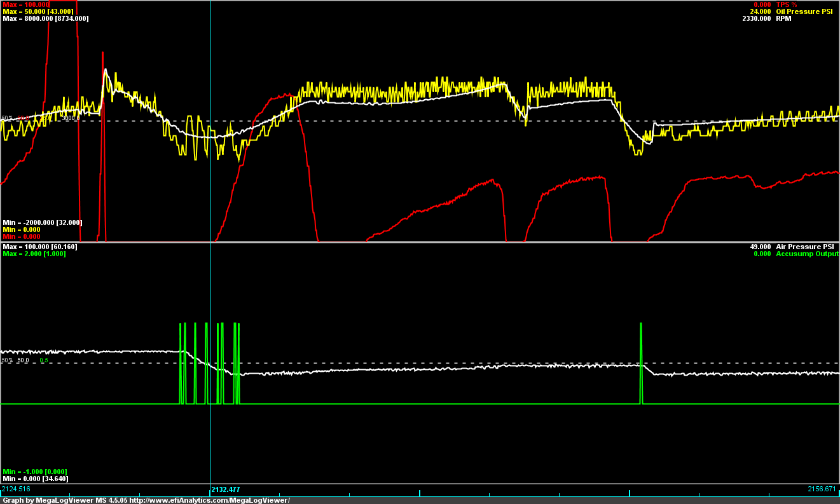Click the red TPS % legend label
Image resolution: width=840 pixels, height=504 pixels.
pyautogui.click(x=787, y=4)
